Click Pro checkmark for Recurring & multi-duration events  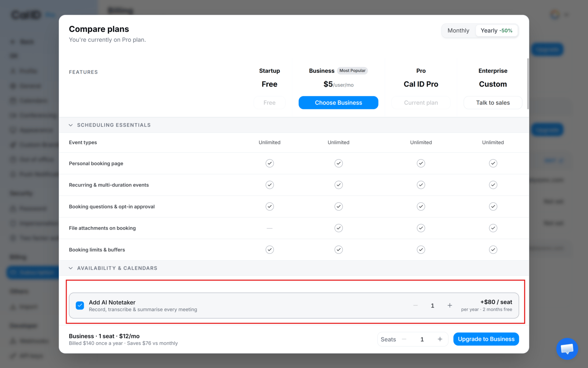(421, 185)
